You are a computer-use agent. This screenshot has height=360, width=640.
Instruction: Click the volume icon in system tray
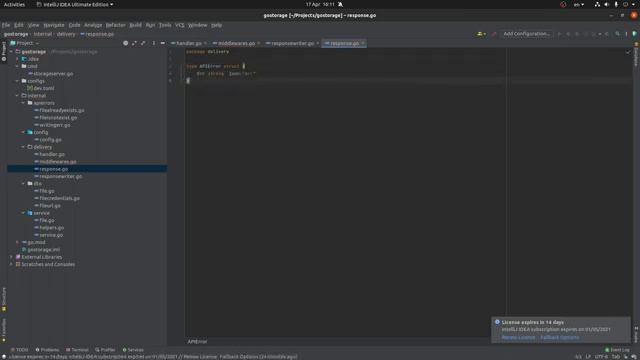[607, 4]
